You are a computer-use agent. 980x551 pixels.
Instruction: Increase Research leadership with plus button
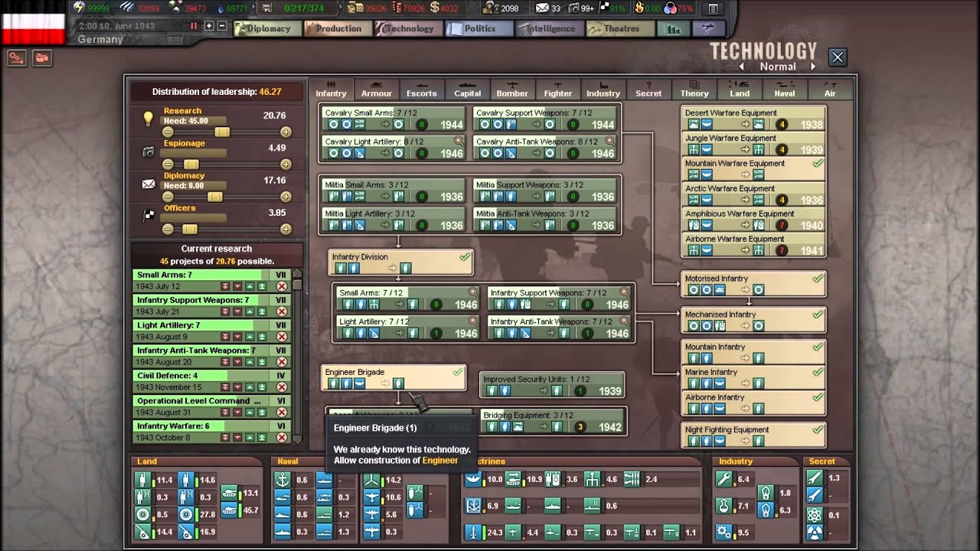pos(286,132)
